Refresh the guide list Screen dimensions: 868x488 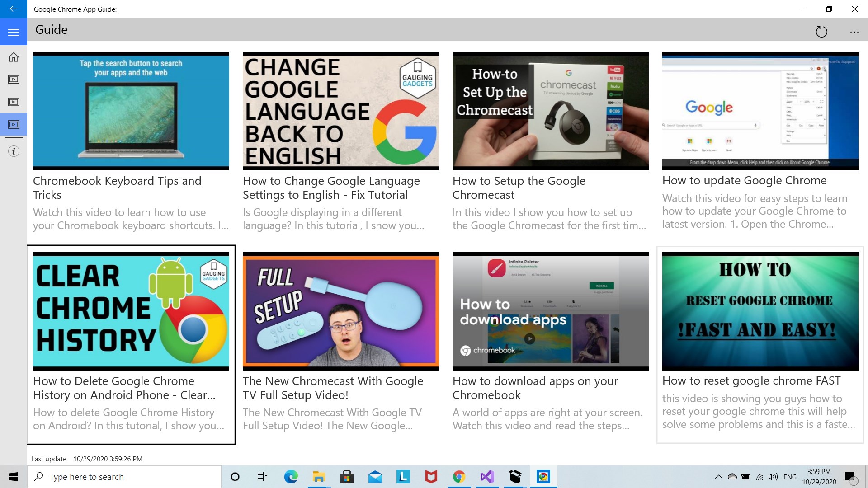(821, 32)
